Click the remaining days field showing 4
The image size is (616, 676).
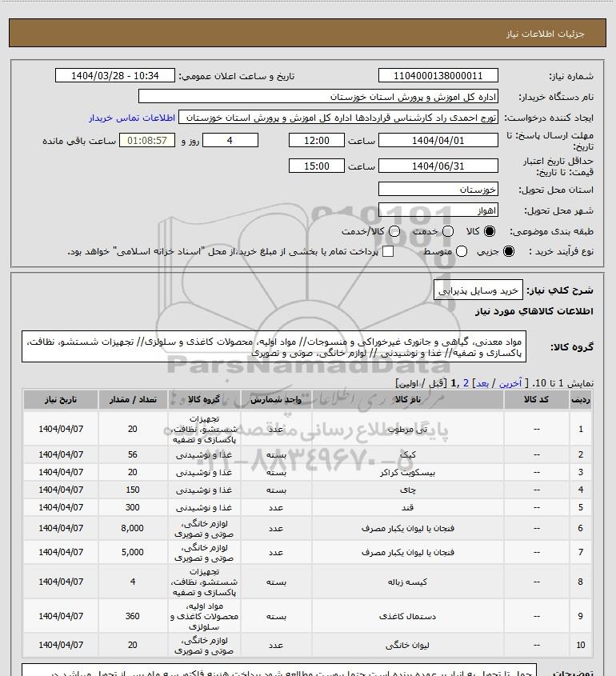(230, 141)
